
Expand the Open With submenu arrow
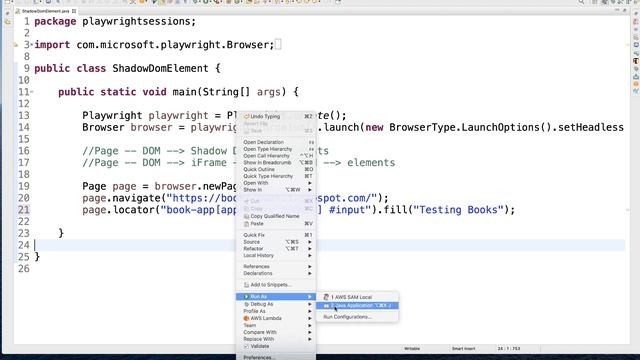[x=310, y=183]
